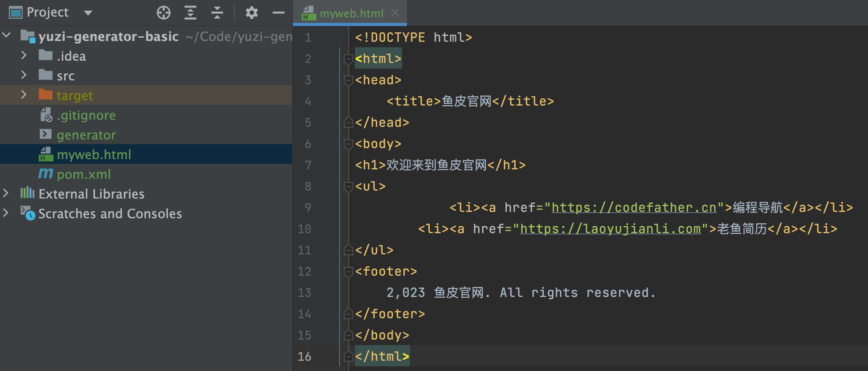The height and width of the screenshot is (371, 868).
Task: Toggle code fold on the head tag line
Action: pyautogui.click(x=348, y=80)
